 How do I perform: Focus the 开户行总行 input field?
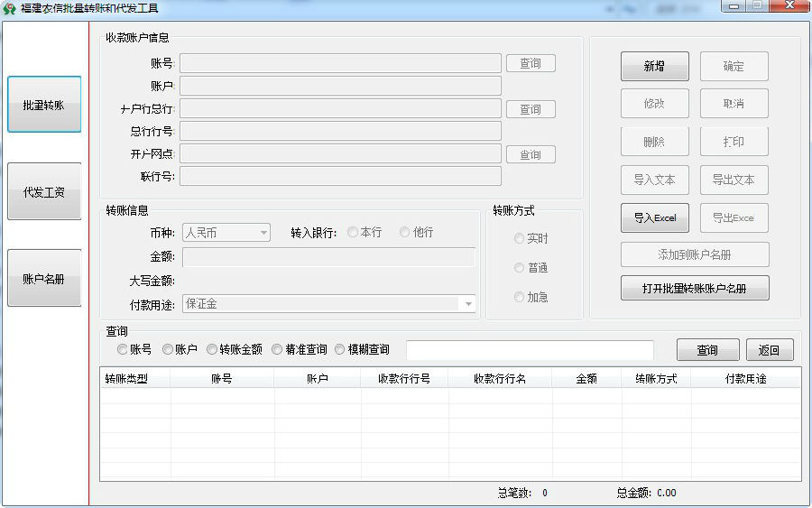tap(340, 109)
